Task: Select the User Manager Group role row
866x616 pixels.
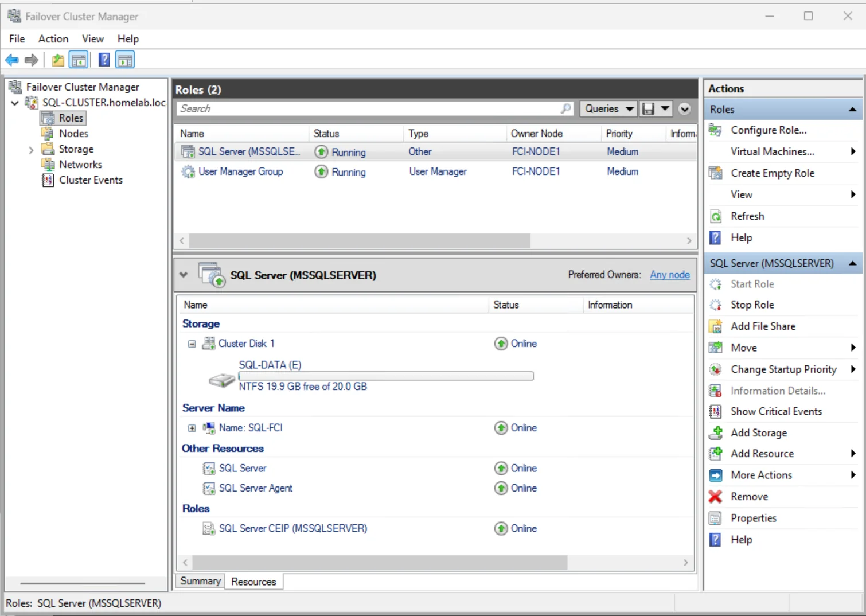Action: pyautogui.click(x=435, y=171)
